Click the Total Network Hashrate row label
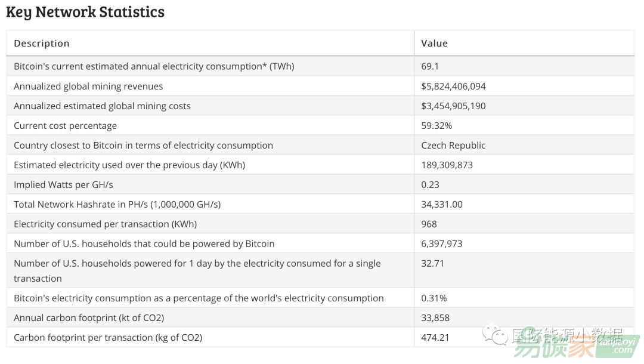 coord(117,205)
